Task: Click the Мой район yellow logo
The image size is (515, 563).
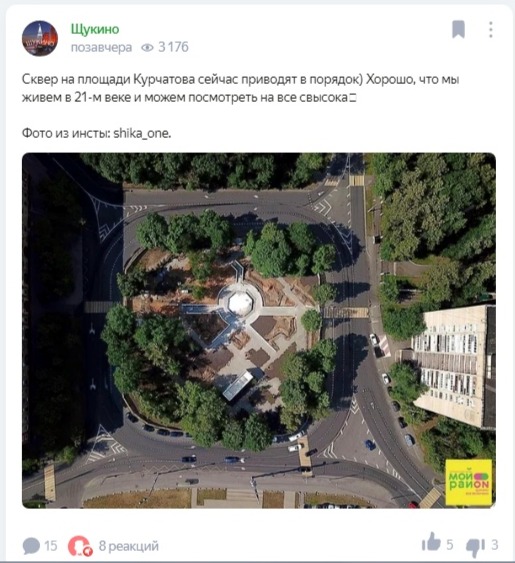Action: click(469, 483)
